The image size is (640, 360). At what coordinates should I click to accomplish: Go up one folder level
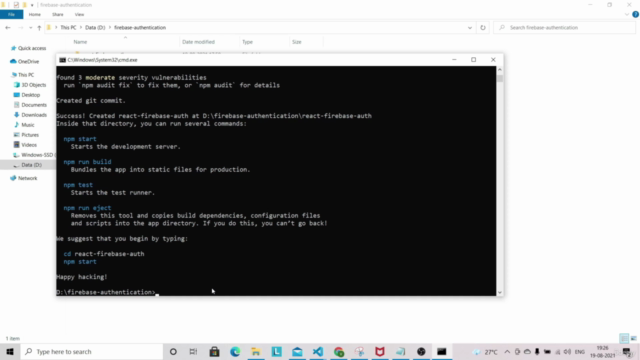point(39,27)
